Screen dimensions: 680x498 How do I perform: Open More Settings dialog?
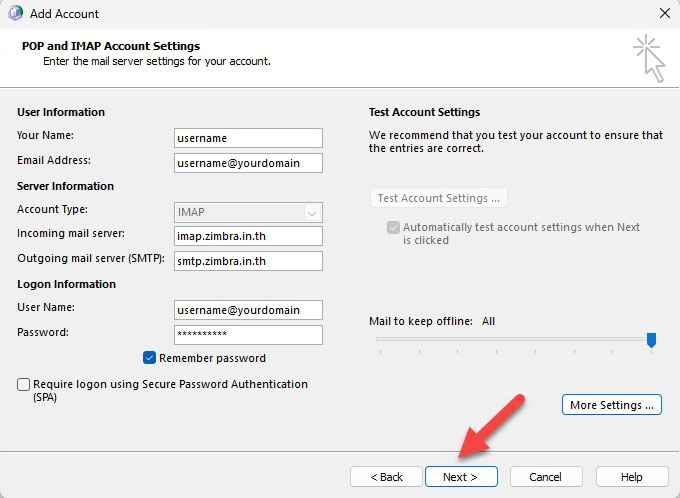click(612, 405)
